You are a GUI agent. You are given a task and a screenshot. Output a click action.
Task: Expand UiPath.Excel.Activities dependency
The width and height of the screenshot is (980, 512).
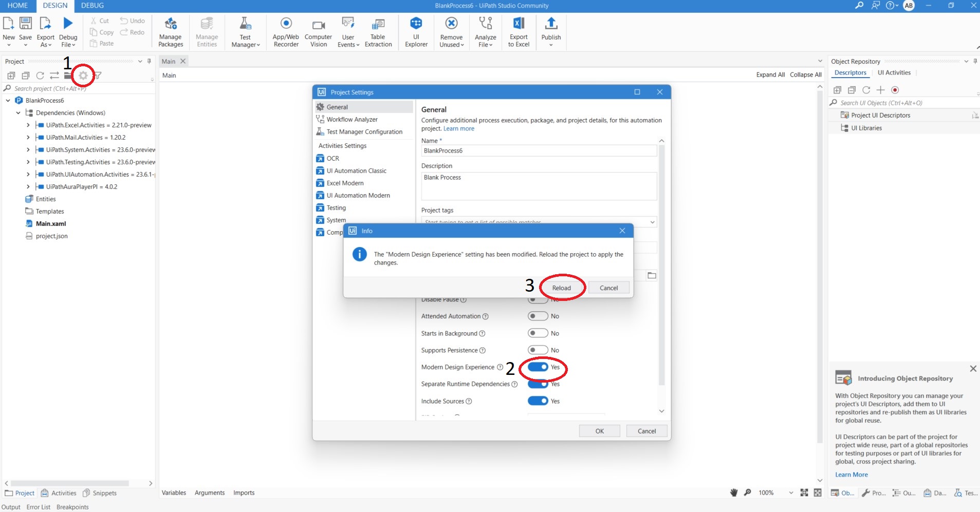(x=28, y=125)
